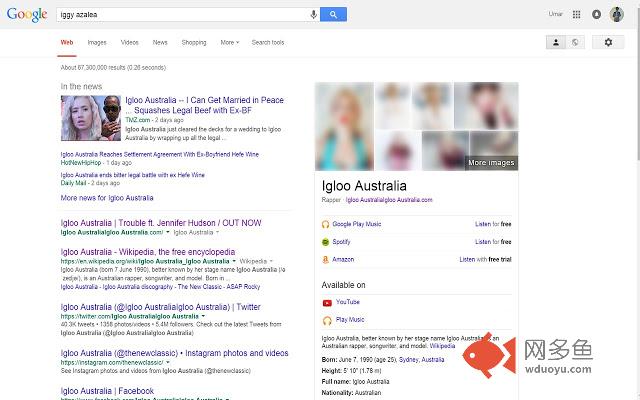640x400 pixels.
Task: Open the Google Play Music link
Action: tap(357, 224)
